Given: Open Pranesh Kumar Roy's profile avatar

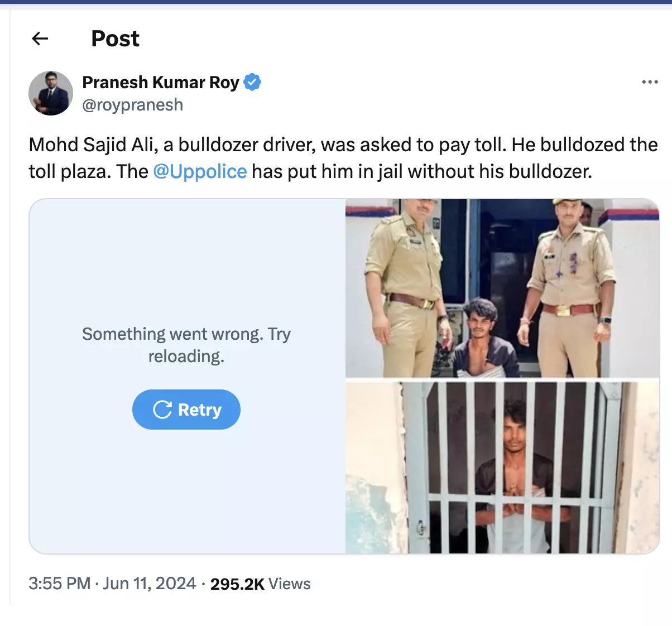Looking at the screenshot, I should 51,93.
